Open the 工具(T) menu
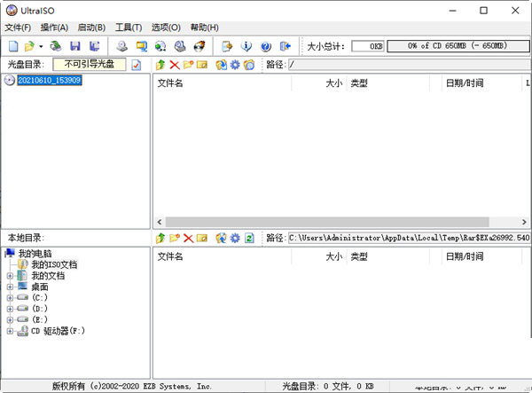The width and height of the screenshot is (532, 393). click(129, 28)
